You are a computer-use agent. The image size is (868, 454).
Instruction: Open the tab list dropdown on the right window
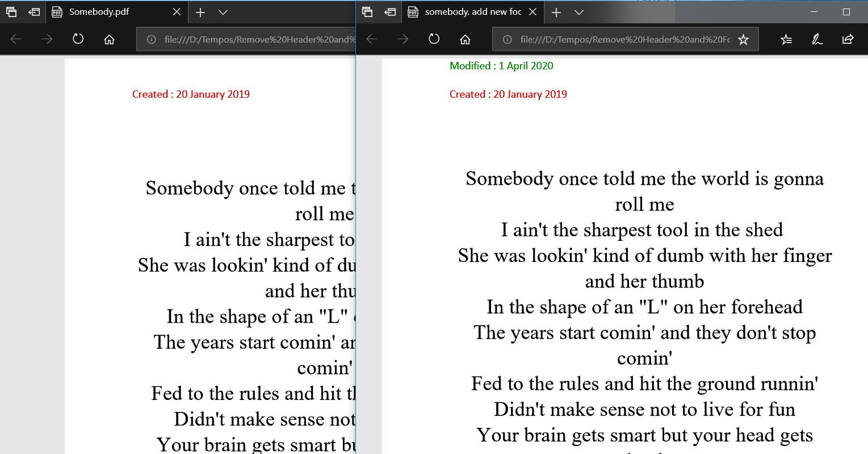[x=578, y=11]
